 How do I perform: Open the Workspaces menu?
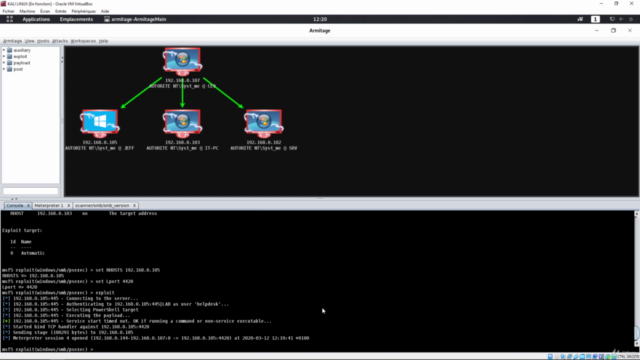point(83,41)
